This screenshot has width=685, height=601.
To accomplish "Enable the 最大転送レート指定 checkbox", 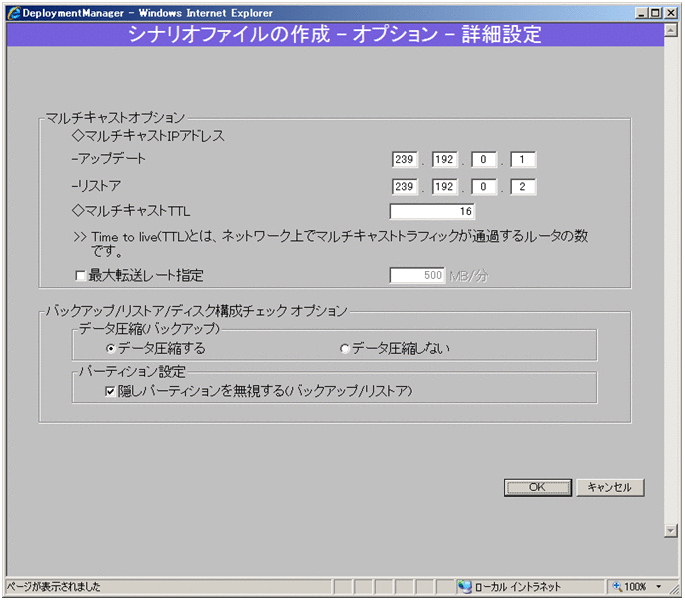I will click(80, 276).
